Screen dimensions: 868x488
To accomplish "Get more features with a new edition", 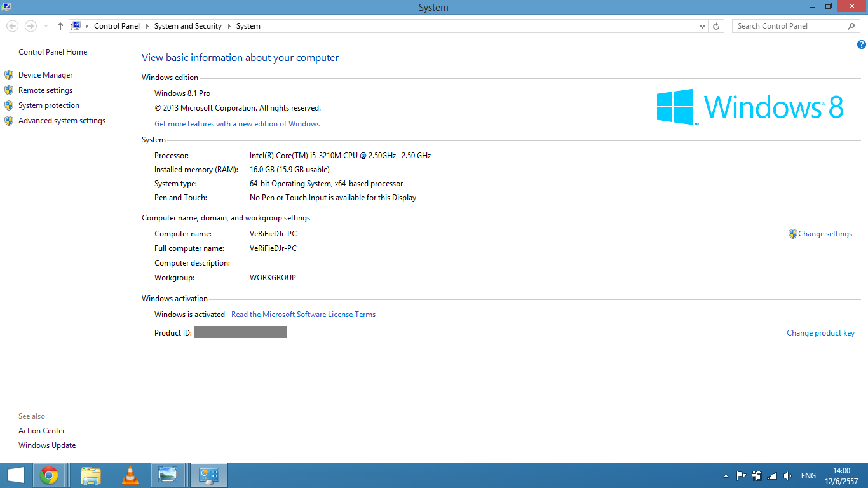I will tap(237, 124).
